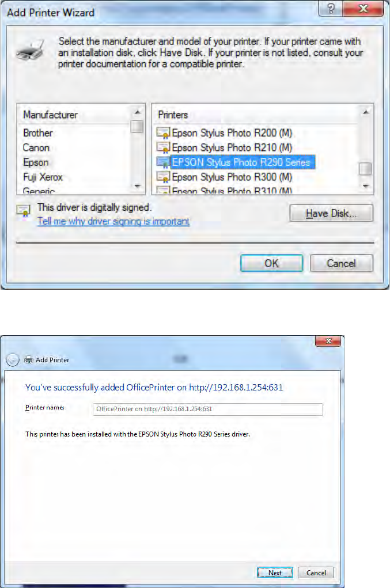Click the digitally signed certificate icon
Image resolution: width=390 pixels, height=588 pixels.
point(23,210)
